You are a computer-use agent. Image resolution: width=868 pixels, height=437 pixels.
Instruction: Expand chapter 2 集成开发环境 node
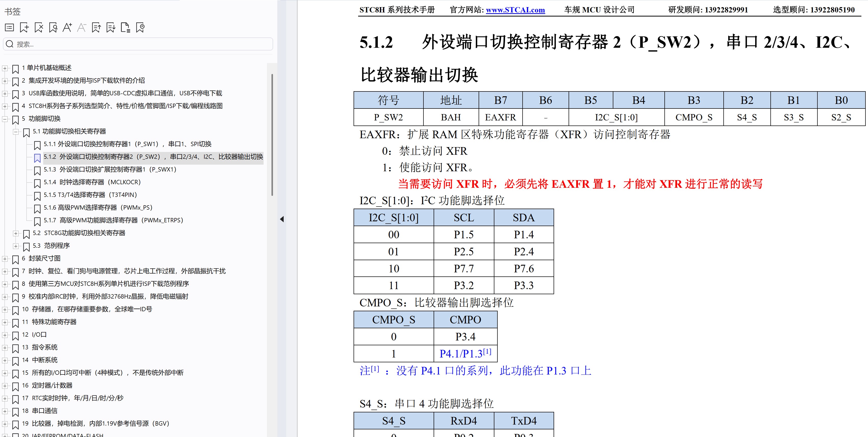point(5,81)
